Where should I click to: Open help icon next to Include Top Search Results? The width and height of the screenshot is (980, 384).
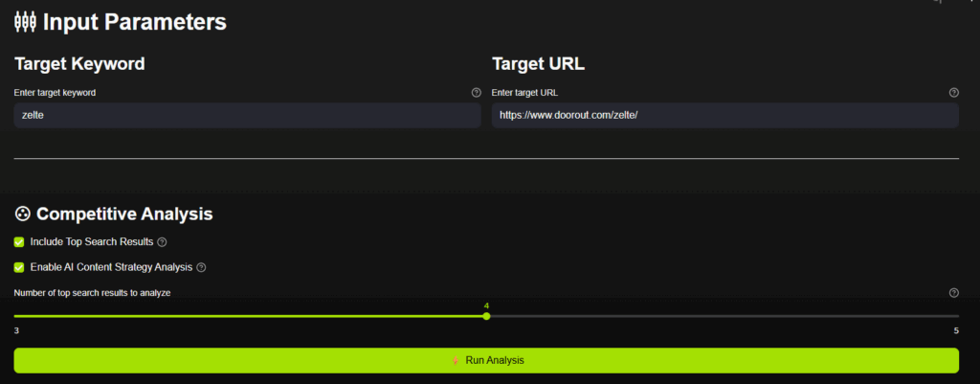(162, 242)
